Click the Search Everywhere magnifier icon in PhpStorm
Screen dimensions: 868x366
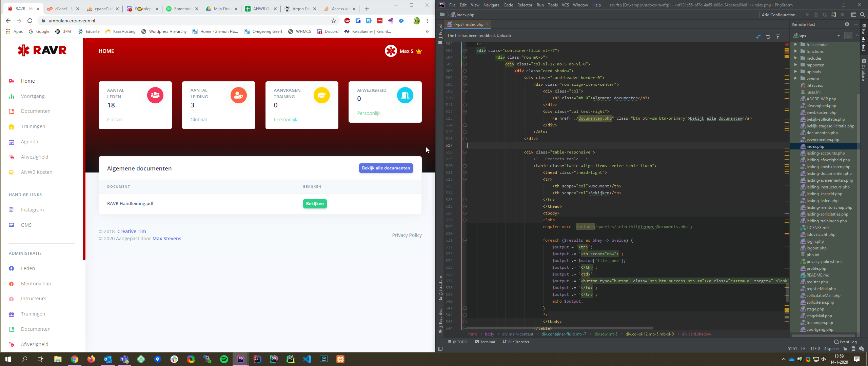[863, 15]
